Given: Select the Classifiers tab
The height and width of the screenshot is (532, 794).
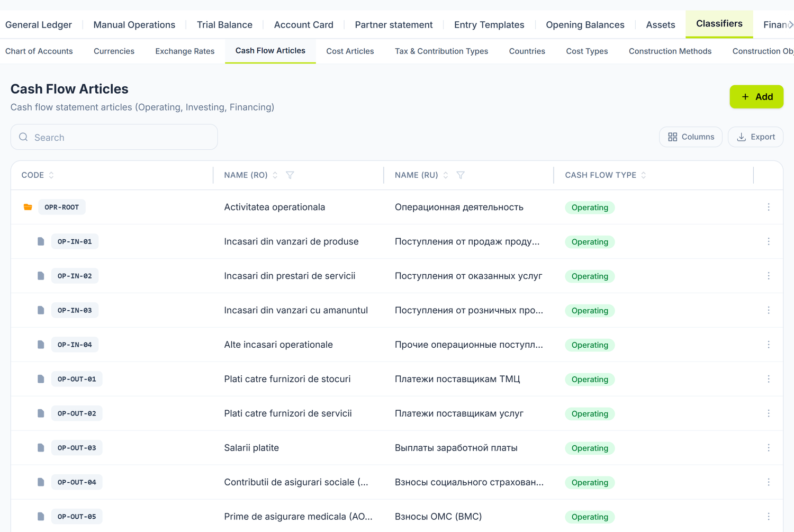Looking at the screenshot, I should (x=719, y=24).
